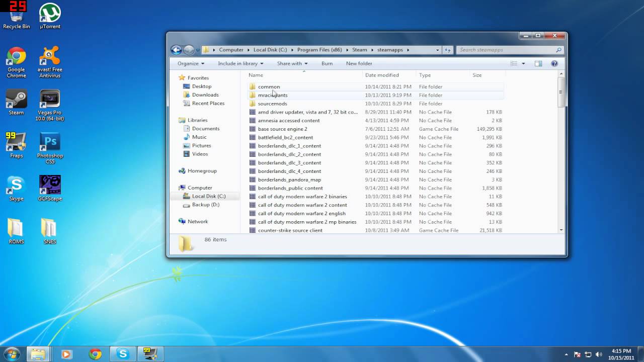Open the Windows Start menu orb
The image size is (644, 362).
click(11, 354)
